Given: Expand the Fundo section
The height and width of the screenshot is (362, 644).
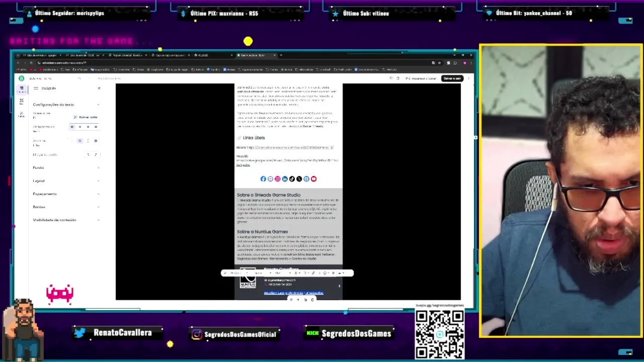Looking at the screenshot, I should click(x=66, y=168).
